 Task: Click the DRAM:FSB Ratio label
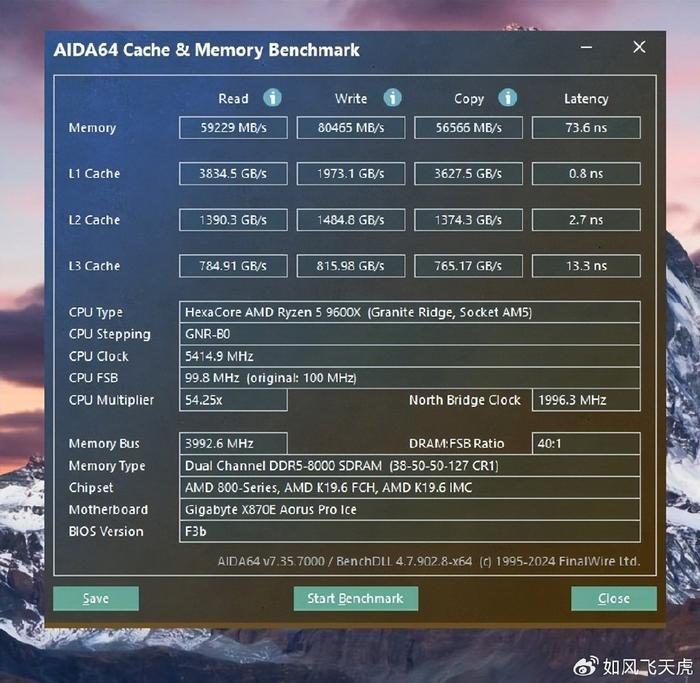tap(456, 443)
